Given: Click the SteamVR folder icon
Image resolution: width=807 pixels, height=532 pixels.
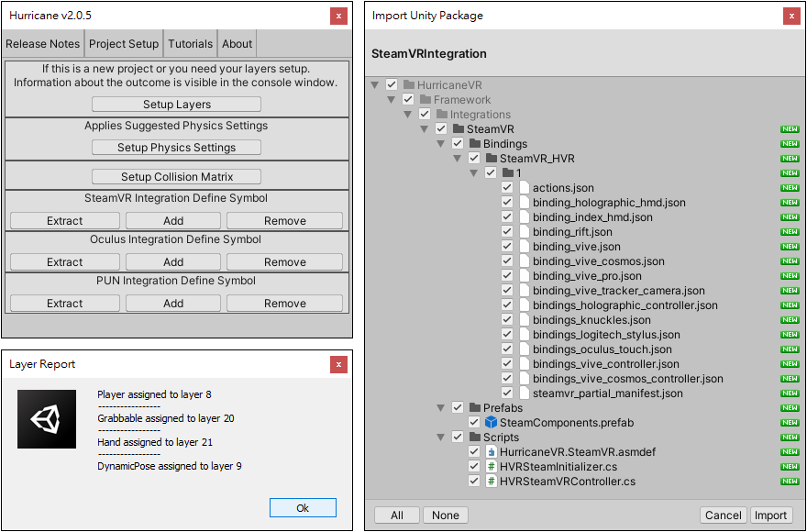Looking at the screenshot, I should [459, 128].
